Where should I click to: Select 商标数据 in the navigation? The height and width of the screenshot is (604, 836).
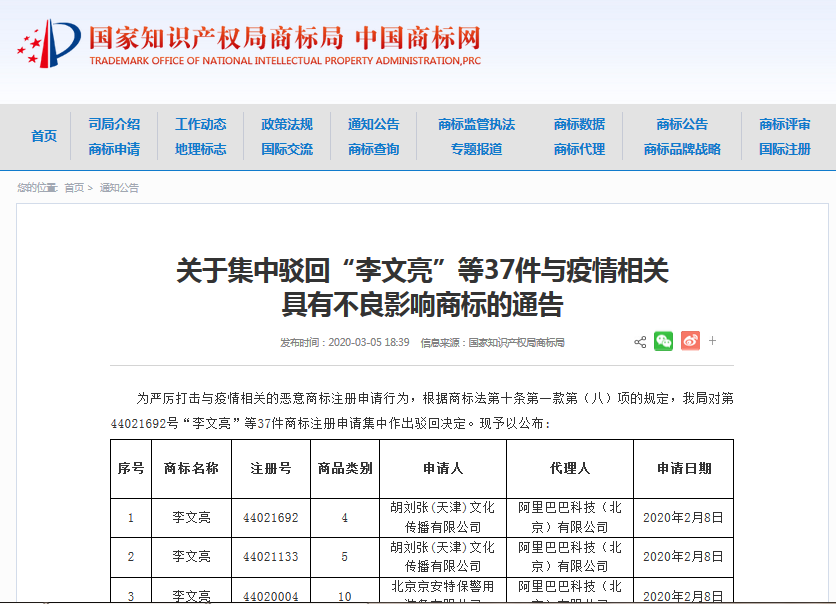point(579,124)
